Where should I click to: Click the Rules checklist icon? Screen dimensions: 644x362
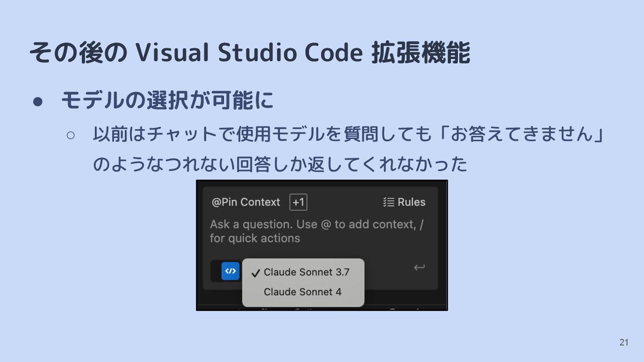pyautogui.click(x=389, y=202)
